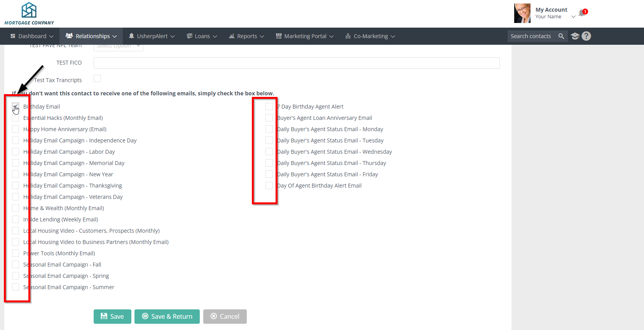The width and height of the screenshot is (644, 330).
Task: Click the UsherpAlert bell icon
Action: click(x=131, y=36)
